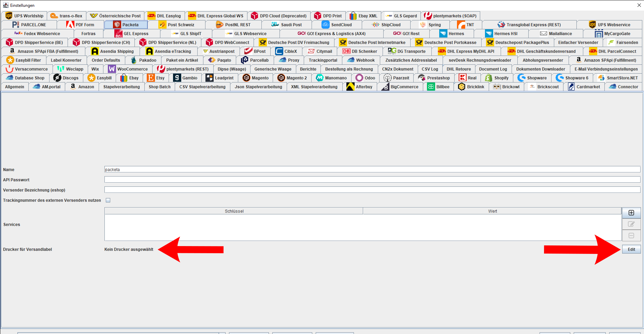Image resolution: width=644 pixels, height=334 pixels.
Task: Open Mailalliance tab
Action: [x=556, y=33]
